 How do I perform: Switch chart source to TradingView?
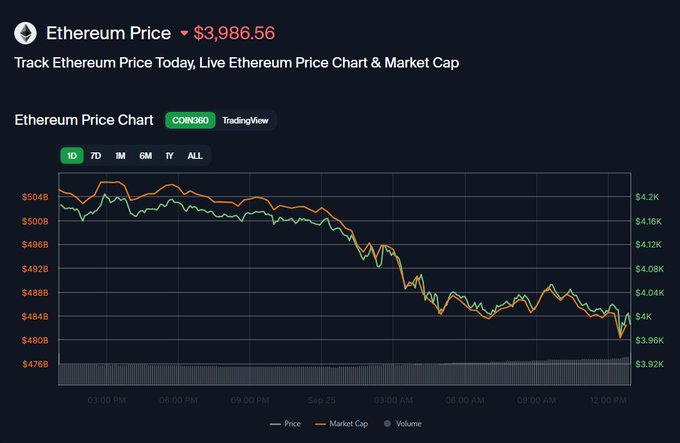click(x=244, y=120)
